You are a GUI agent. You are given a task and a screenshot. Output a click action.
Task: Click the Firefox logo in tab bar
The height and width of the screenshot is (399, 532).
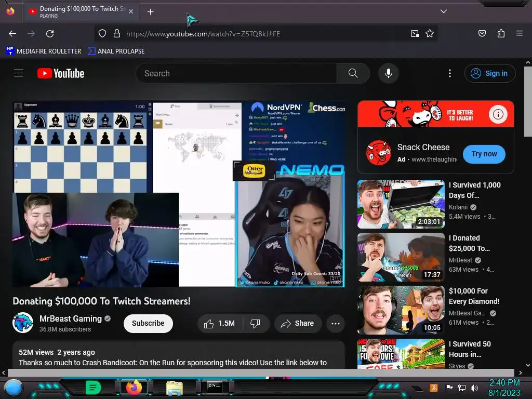(x=10, y=11)
